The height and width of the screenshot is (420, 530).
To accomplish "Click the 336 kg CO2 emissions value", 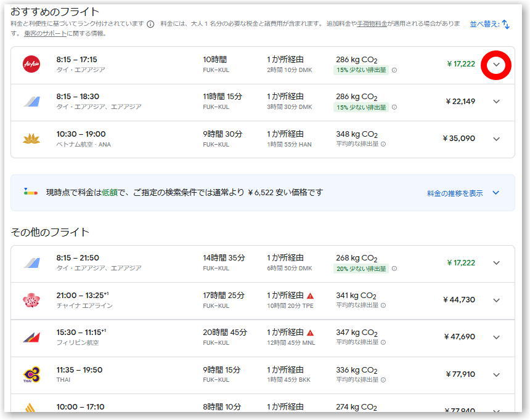I will (x=357, y=370).
